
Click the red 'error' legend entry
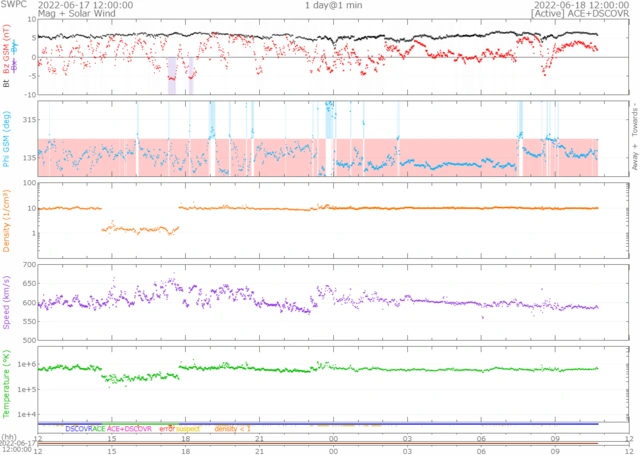tap(166, 428)
